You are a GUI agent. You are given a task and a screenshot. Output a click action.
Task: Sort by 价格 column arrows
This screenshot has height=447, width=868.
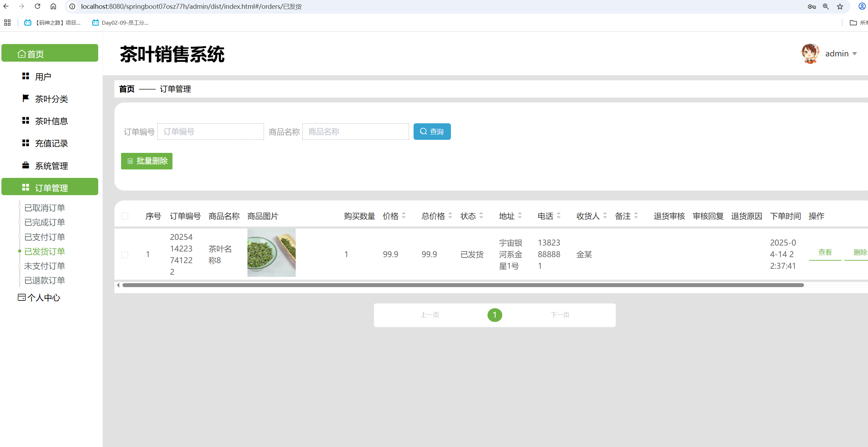click(404, 216)
